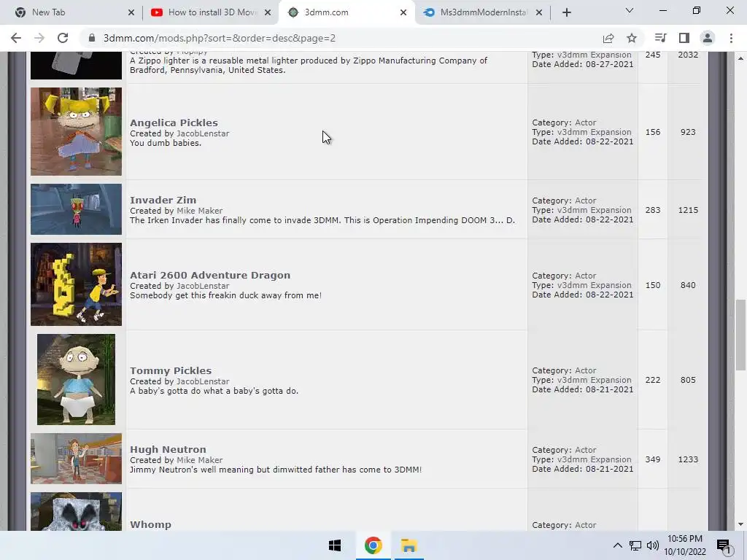Viewport: 747px width, 560px height.
Task: Click the Tommy Pickles thumbnail image
Action: coord(76,379)
